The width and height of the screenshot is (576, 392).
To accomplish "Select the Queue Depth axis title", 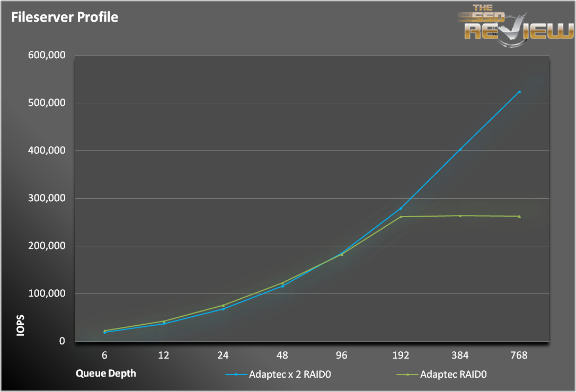I will tap(105, 373).
